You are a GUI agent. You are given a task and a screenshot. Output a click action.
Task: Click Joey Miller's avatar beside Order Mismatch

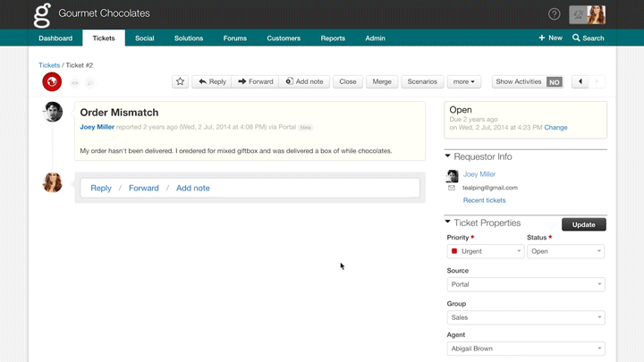pyautogui.click(x=53, y=112)
